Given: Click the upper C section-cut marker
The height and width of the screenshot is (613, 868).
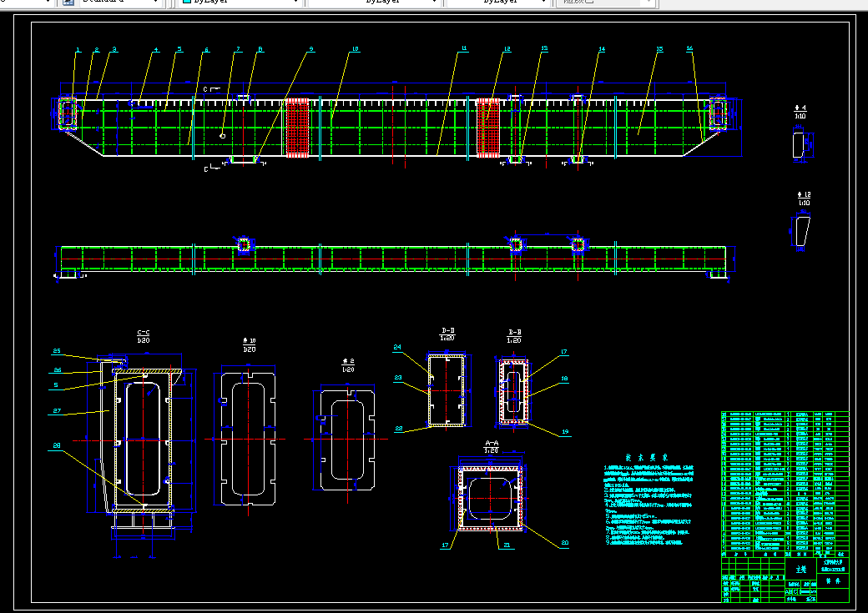Looking at the screenshot, I should [210, 88].
